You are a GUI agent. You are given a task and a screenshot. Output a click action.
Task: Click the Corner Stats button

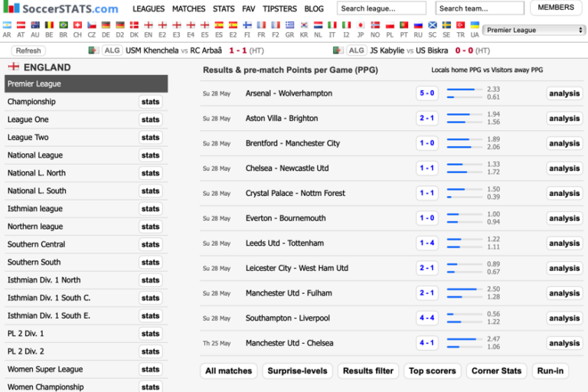tap(496, 371)
